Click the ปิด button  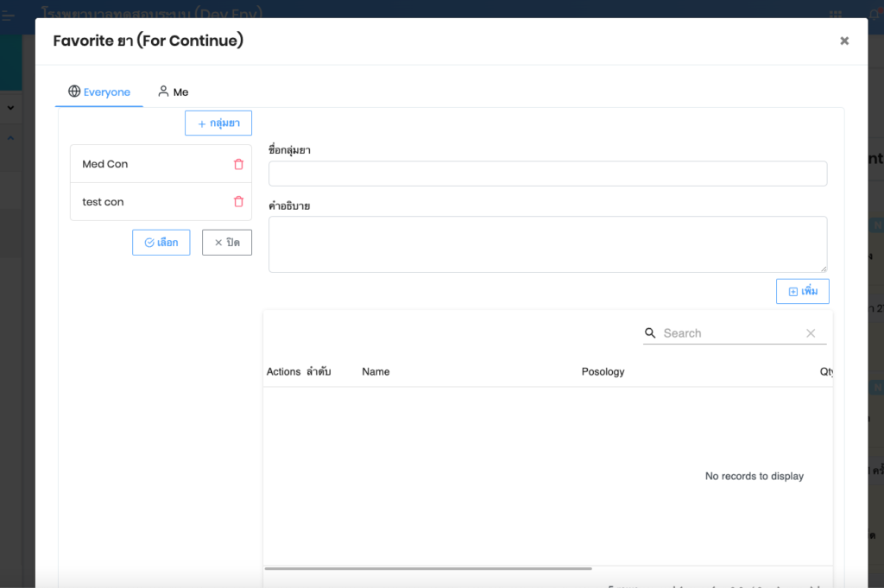point(227,243)
